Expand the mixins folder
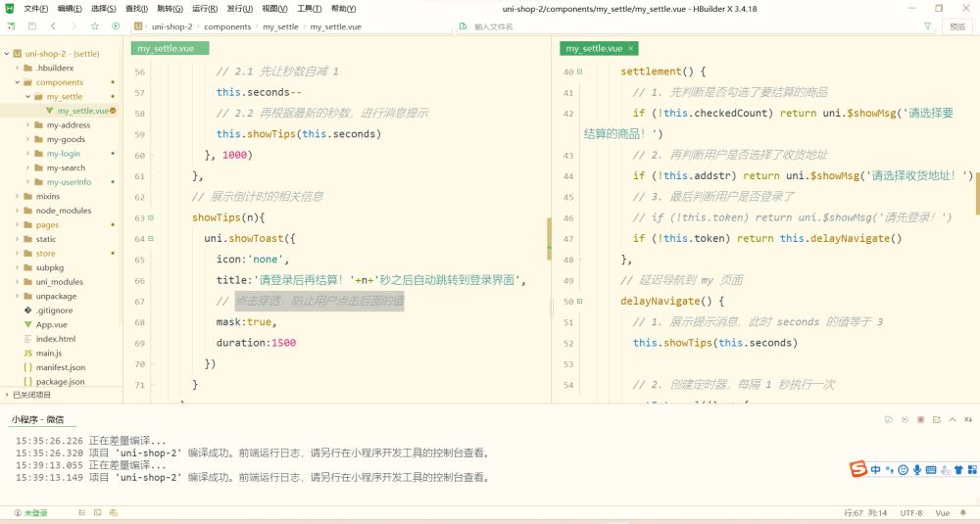This screenshot has width=980, height=524. point(17,196)
